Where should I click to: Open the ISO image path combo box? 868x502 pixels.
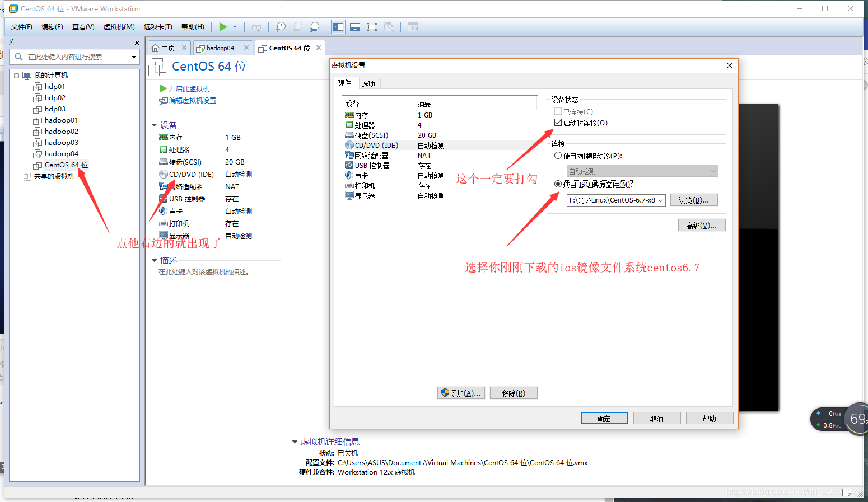[616, 200]
